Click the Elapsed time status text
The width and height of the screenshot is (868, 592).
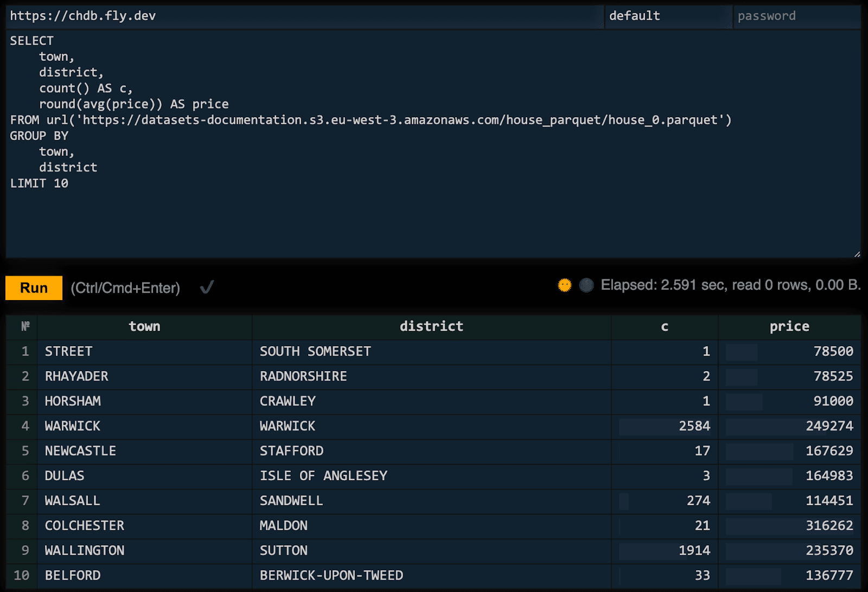[730, 285]
